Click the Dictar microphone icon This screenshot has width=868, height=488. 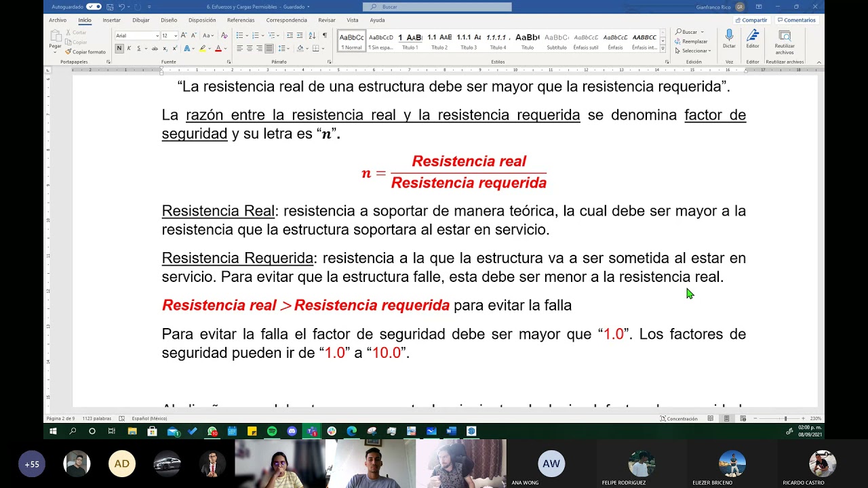[729, 35]
